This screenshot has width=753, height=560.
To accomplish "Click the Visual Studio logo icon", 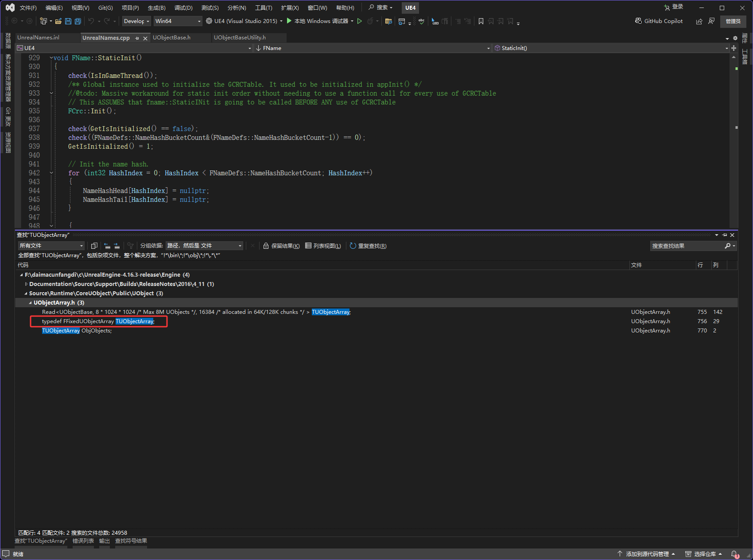I will [10, 8].
